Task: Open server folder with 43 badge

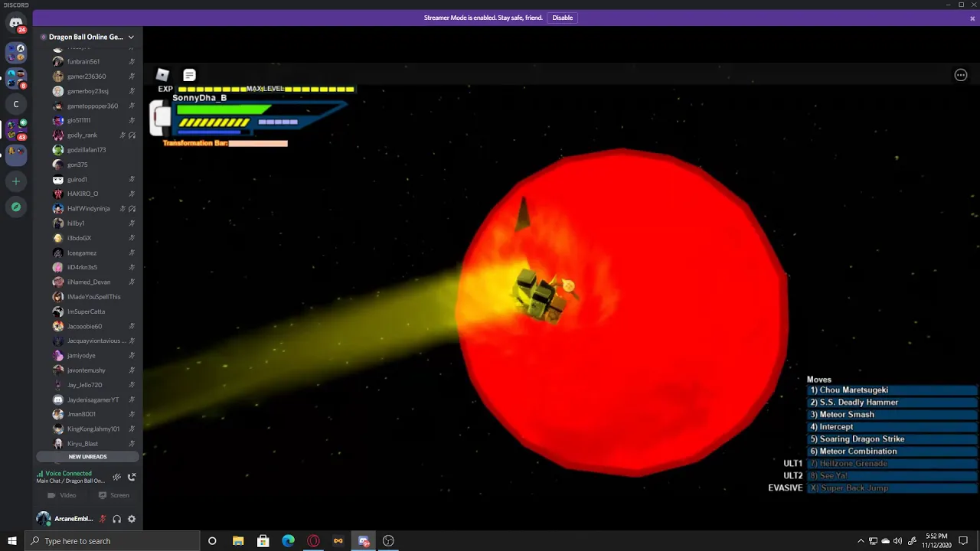Action: point(16,129)
